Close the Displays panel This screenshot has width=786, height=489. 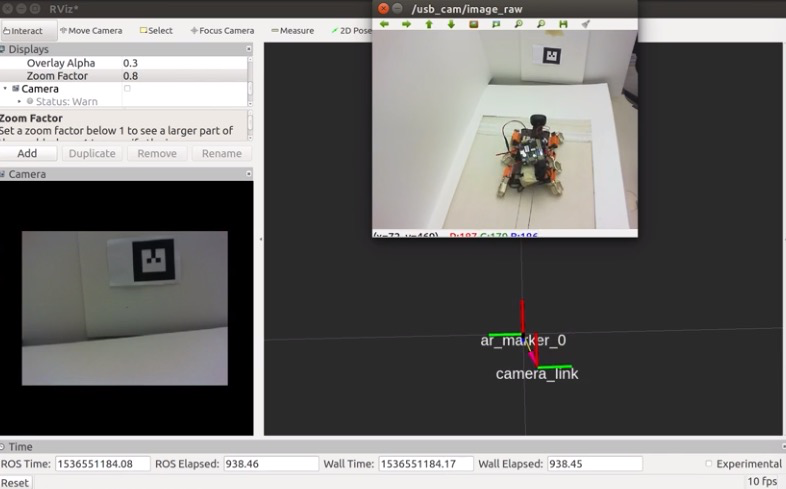point(249,49)
